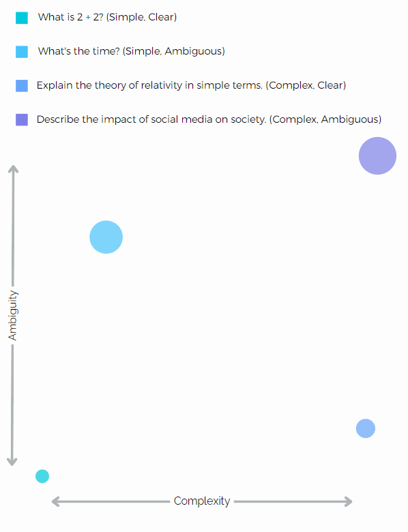Click the Complexity axis label
Screen dimensions: 408x532
click(202, 501)
